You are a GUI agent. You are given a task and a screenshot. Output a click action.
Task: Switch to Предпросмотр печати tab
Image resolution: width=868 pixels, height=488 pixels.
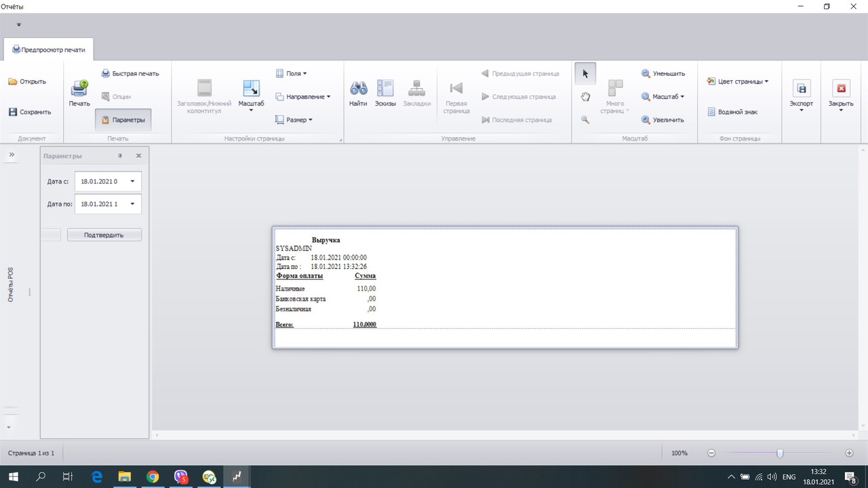49,49
